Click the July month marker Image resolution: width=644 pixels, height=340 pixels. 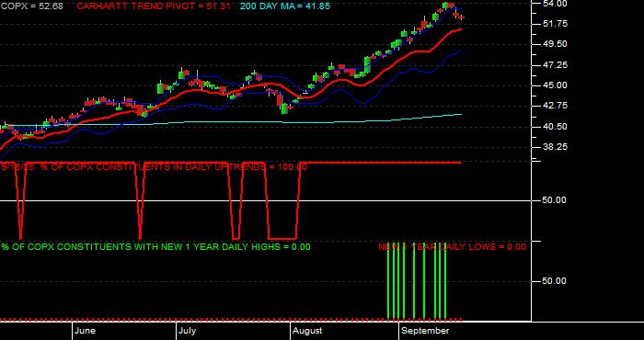click(188, 331)
